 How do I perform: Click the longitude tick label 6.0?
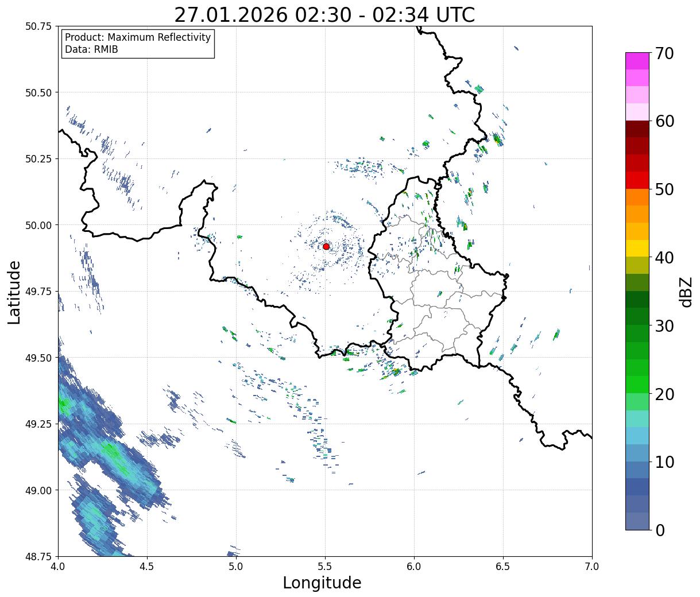(414, 567)
